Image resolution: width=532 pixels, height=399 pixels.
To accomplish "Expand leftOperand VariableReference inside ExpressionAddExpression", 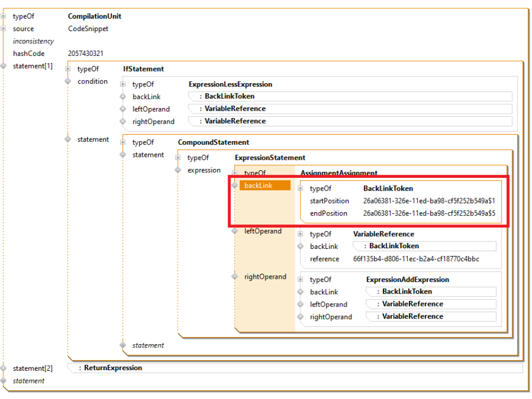I will pos(431,304).
